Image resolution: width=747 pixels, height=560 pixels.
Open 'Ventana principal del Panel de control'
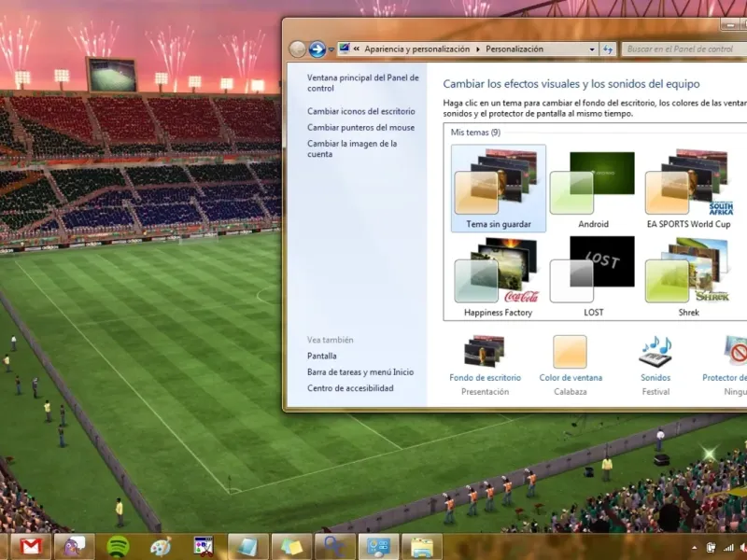pos(362,83)
